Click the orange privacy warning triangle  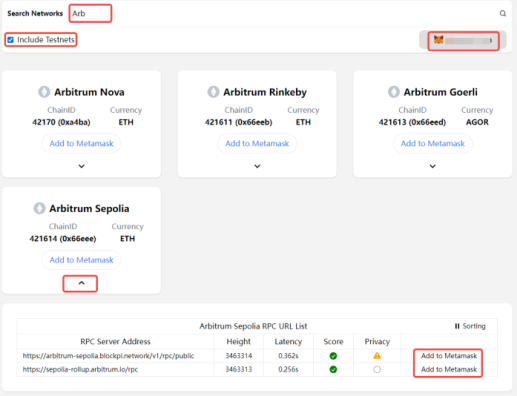tap(377, 356)
